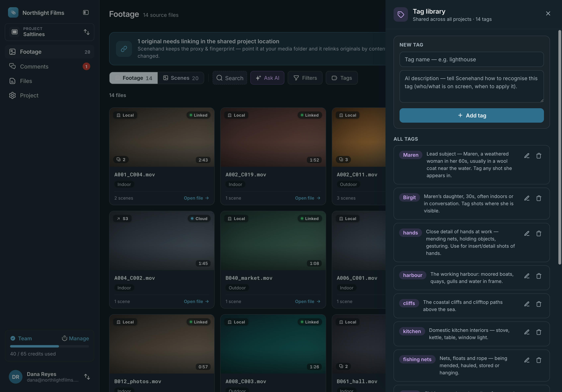Delete the kitchen tag

pyautogui.click(x=539, y=332)
